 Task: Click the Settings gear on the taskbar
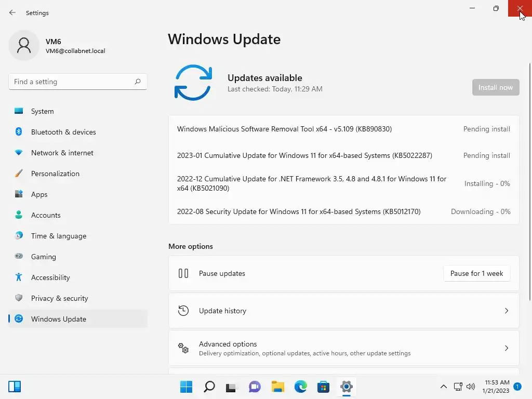[x=347, y=387]
